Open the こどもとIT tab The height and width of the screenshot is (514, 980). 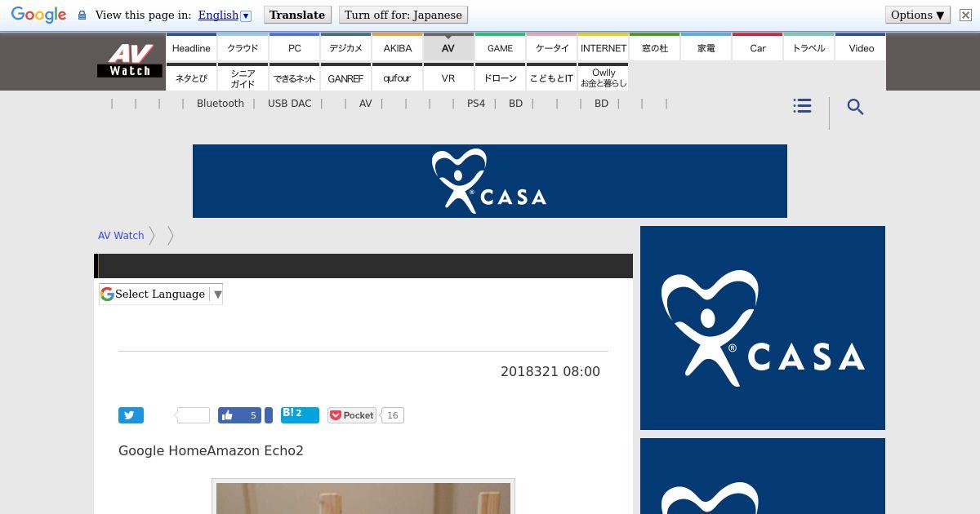coord(552,77)
